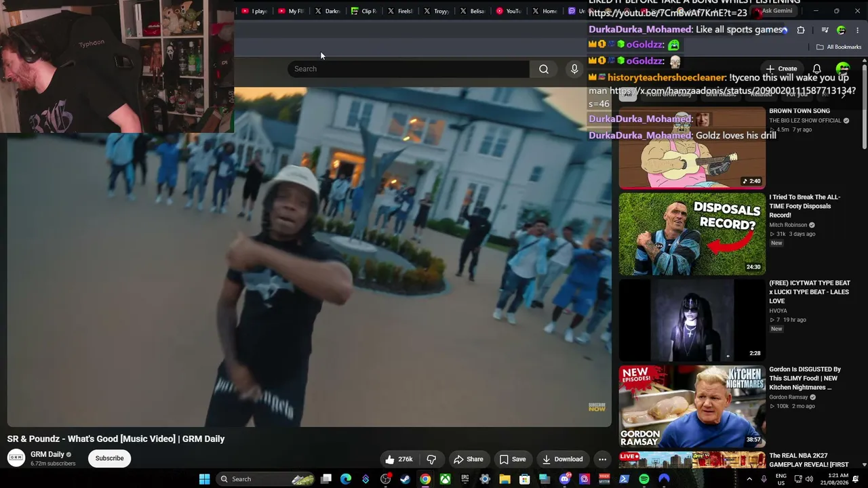
Task: Click the YouTube search magnifier button
Action: click(544, 68)
